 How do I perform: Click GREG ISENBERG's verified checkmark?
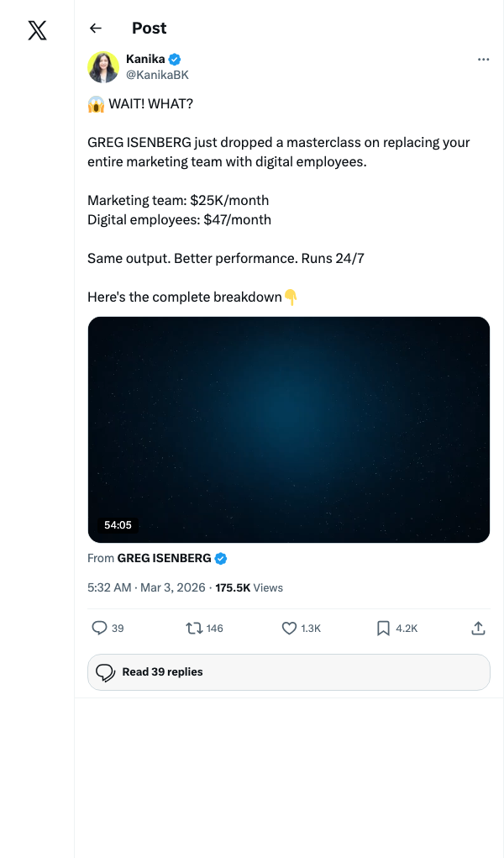[x=220, y=557]
